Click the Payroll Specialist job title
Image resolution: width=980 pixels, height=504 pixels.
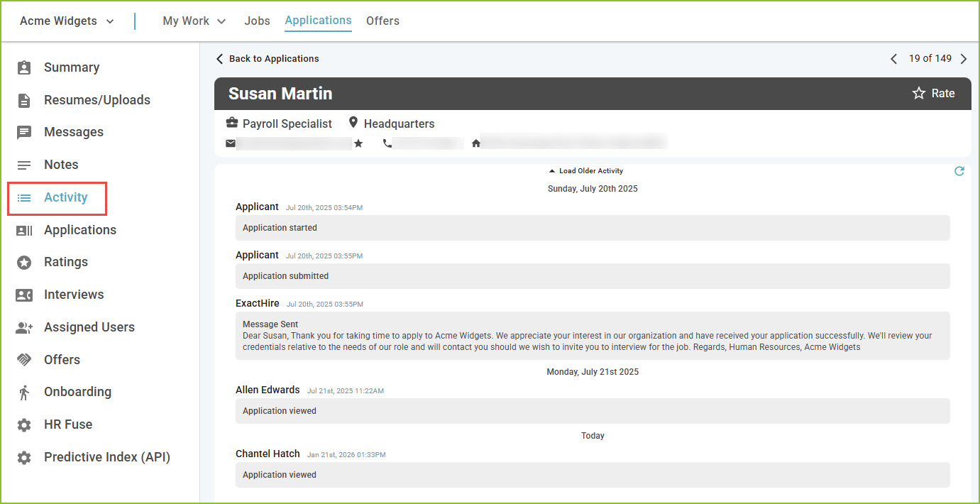pos(287,124)
